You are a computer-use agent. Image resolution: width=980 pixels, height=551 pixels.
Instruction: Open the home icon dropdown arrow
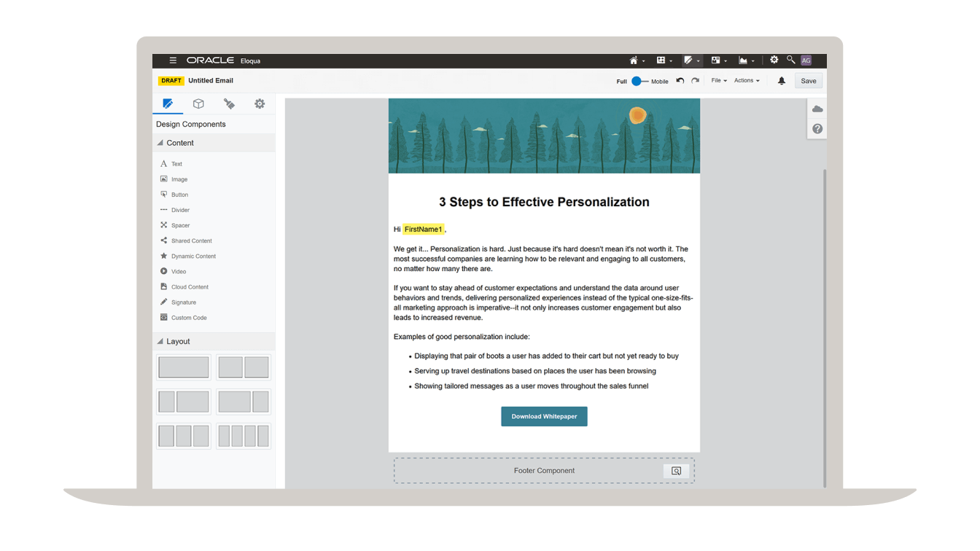(x=643, y=60)
